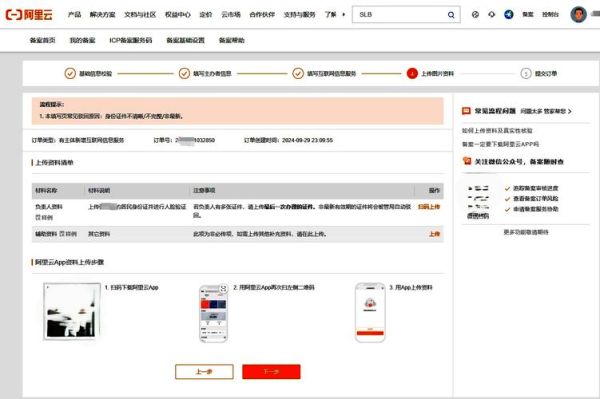The image size is (600, 399).
Task: Open the 支持与服务 menu item
Action: 299,15
